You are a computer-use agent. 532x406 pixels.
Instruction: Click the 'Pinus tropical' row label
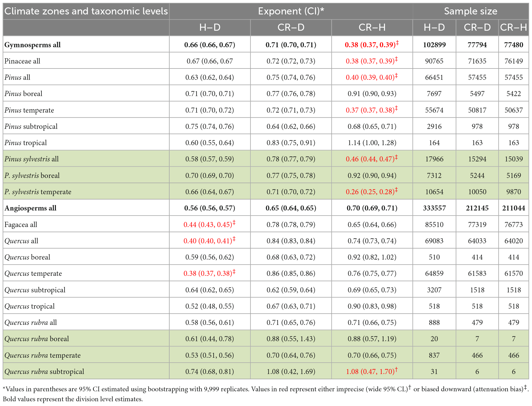[25, 143]
